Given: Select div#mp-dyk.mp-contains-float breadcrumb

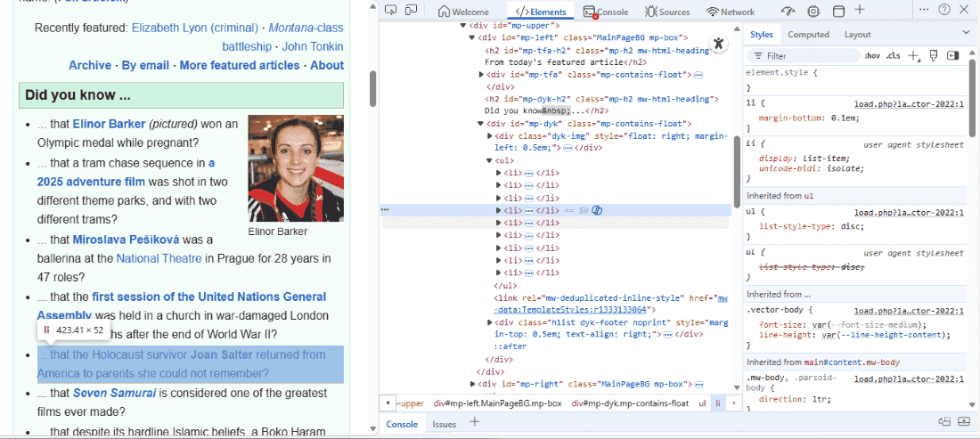Looking at the screenshot, I should tap(630, 403).
